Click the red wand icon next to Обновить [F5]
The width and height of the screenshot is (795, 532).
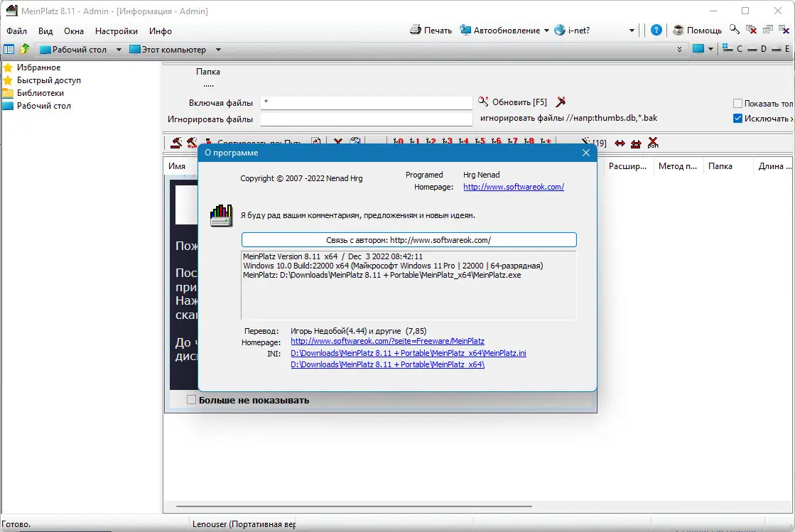coord(561,102)
